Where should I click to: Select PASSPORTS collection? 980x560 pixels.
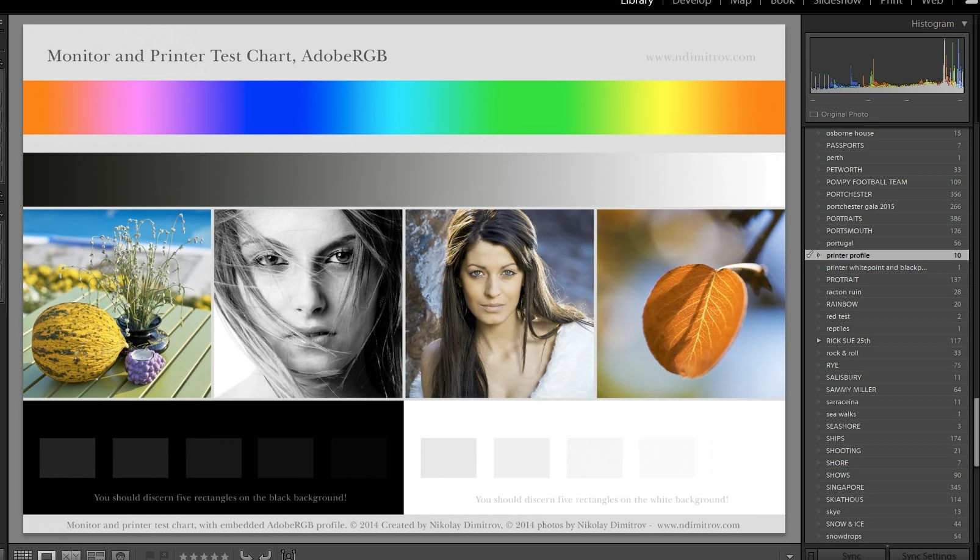point(887,145)
